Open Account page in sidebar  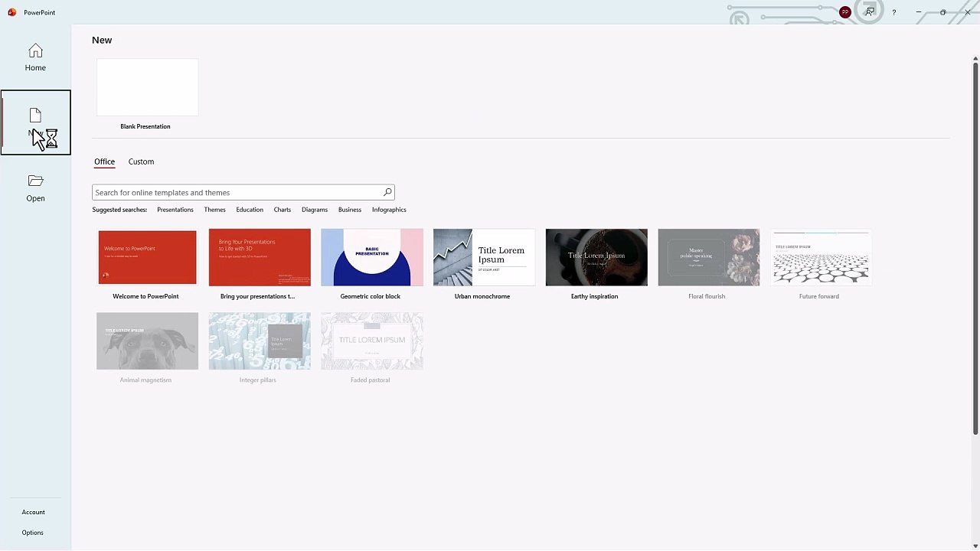point(33,512)
